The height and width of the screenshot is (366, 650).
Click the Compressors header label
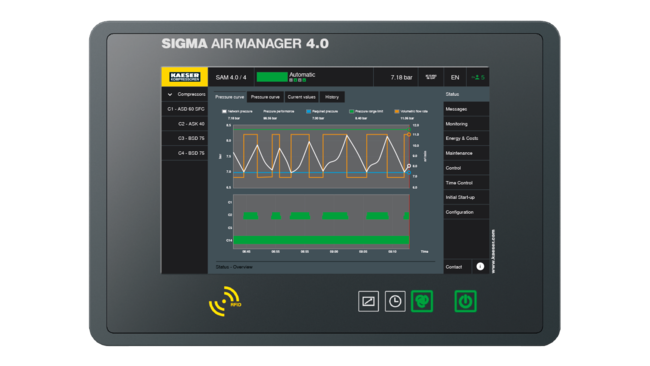tap(191, 95)
